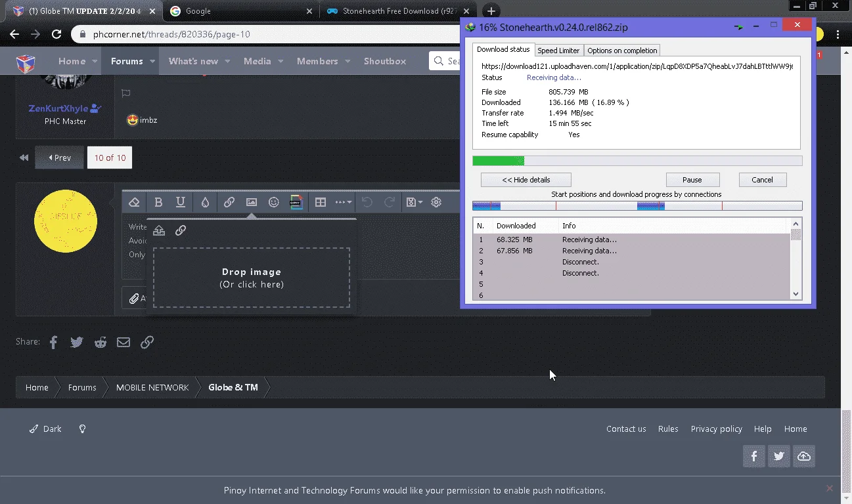
Task: Click the phcorner site logo
Action: point(26,62)
